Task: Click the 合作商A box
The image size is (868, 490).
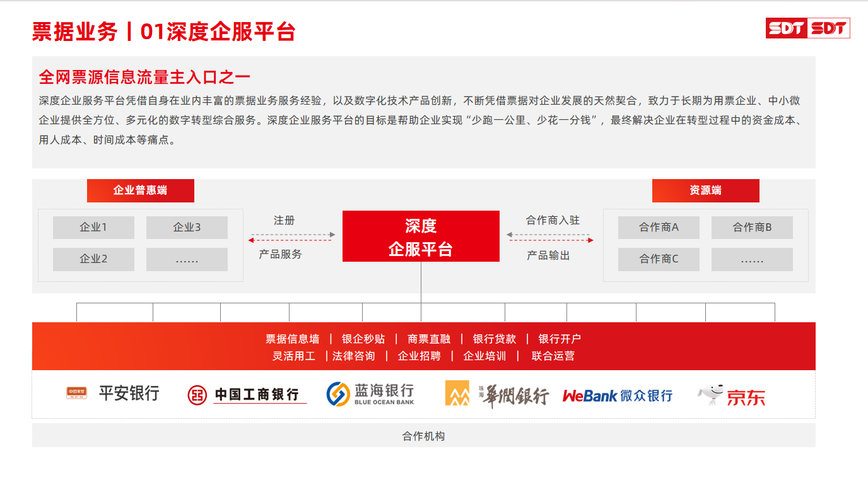Action: pyautogui.click(x=659, y=228)
